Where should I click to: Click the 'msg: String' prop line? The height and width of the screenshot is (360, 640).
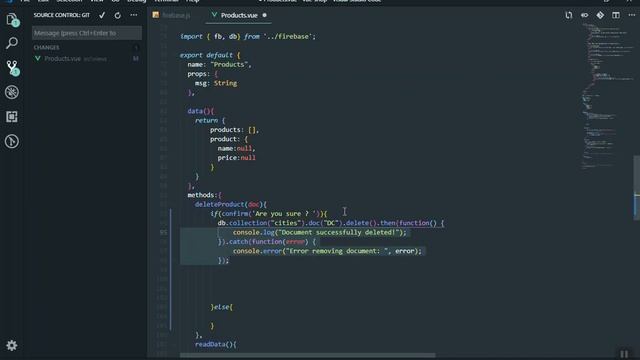pos(216,83)
